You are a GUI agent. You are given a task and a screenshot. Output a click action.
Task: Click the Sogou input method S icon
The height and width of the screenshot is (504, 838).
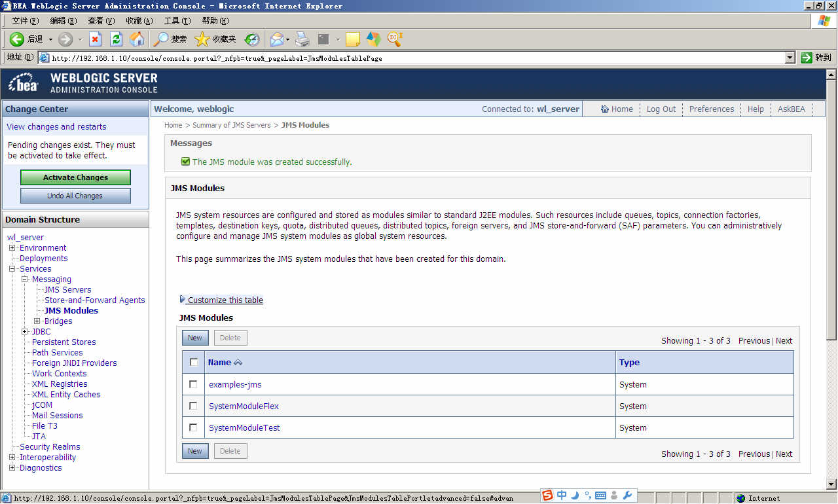[x=547, y=495]
